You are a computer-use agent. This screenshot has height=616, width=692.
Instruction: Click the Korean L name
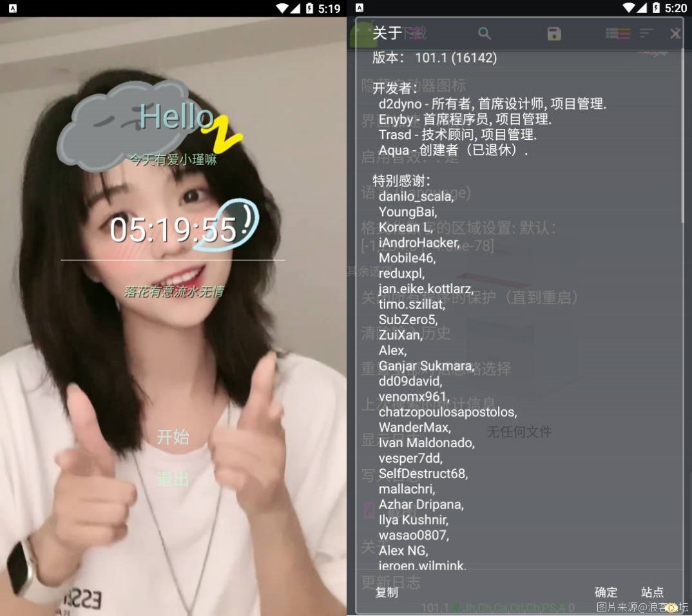click(405, 227)
